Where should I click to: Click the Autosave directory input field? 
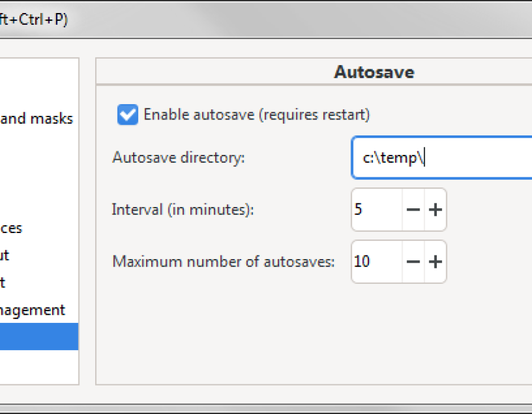pyautogui.click(x=442, y=157)
